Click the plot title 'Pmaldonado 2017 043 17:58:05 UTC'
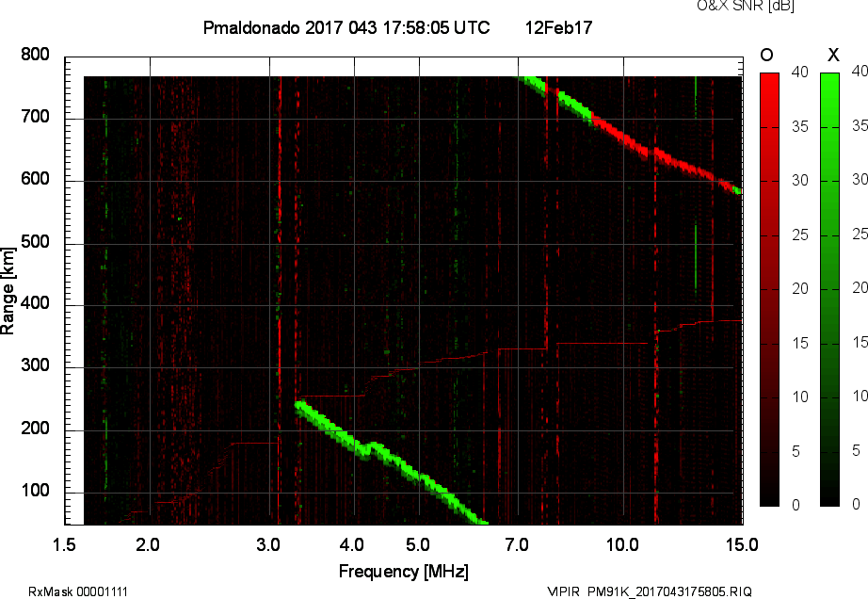Image resolution: width=868 pixels, height=599 pixels. coord(346,27)
